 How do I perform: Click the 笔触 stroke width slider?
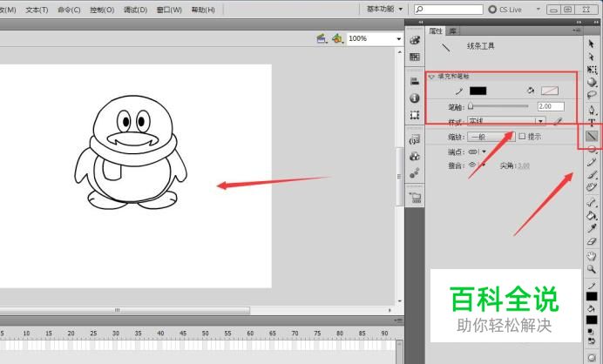498,106
